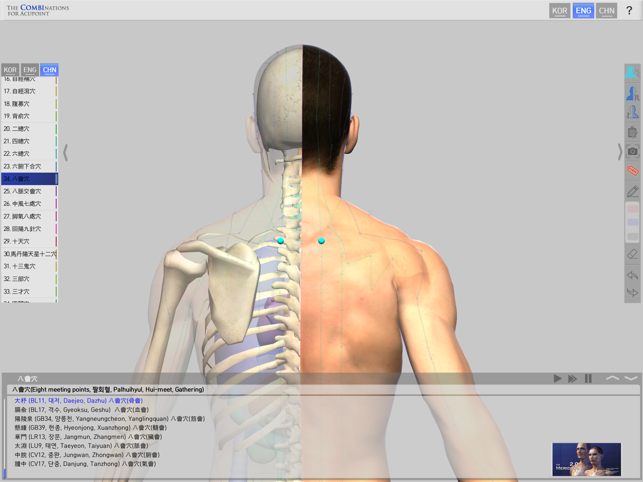Open the help question mark
Viewport: 643px width, 482px height.
coord(629,11)
